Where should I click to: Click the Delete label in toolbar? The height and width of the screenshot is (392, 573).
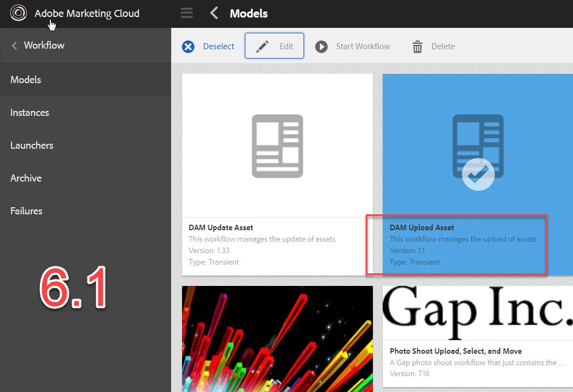443,46
